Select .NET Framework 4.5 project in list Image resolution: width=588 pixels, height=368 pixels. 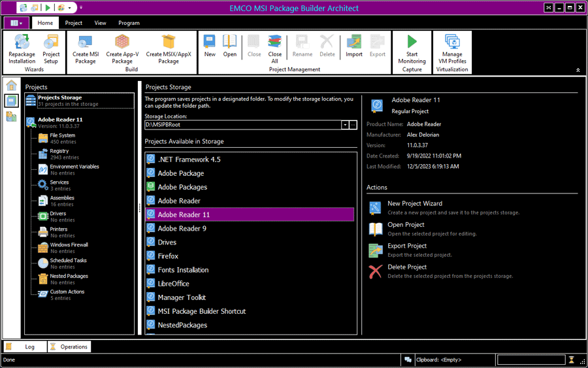coord(250,159)
